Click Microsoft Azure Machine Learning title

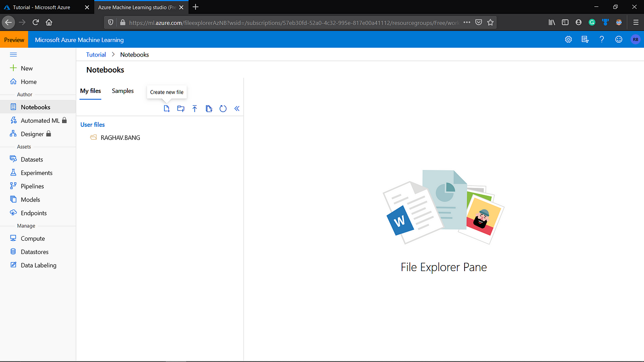(79, 40)
